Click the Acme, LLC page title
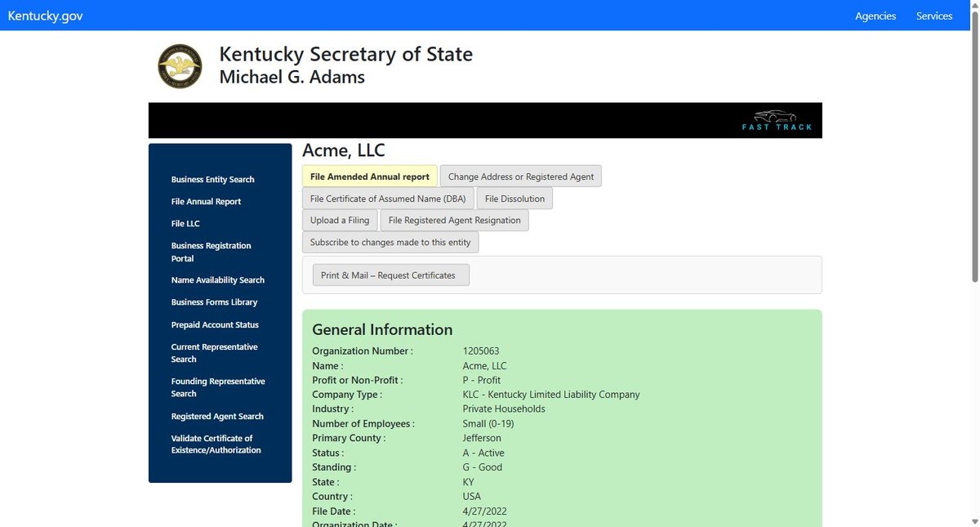Screen dimensions: 980x527 344,150
